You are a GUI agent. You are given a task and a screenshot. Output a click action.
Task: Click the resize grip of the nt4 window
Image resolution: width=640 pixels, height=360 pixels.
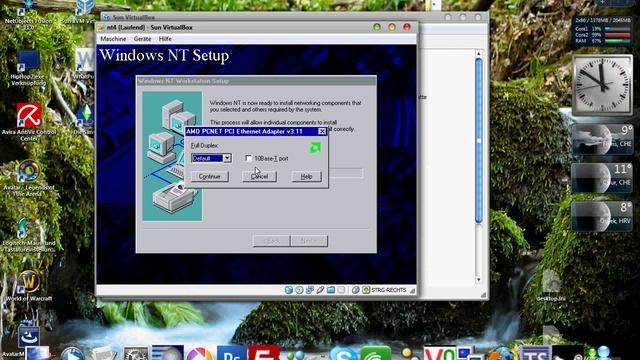coord(412,291)
